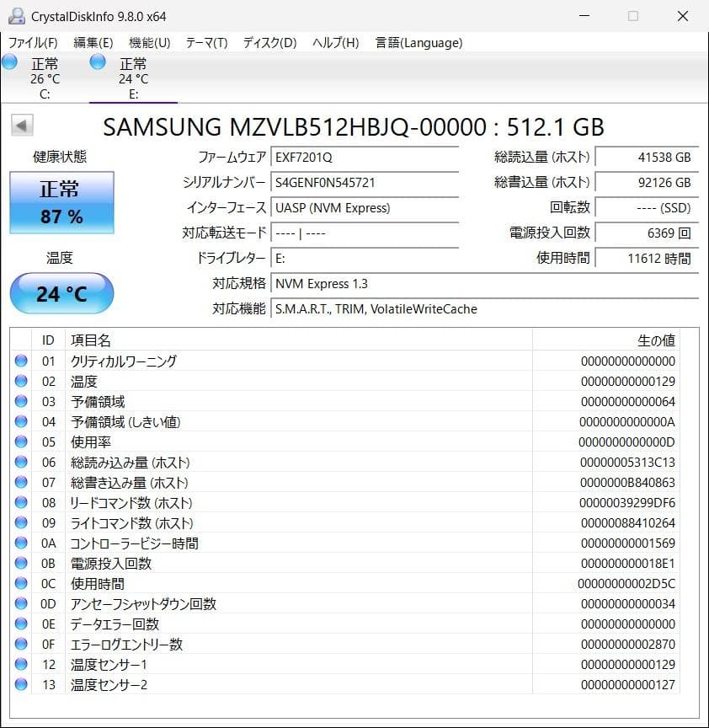This screenshot has height=728, width=709.
Task: Select raw value 00000000002D5C
Action: click(x=626, y=584)
